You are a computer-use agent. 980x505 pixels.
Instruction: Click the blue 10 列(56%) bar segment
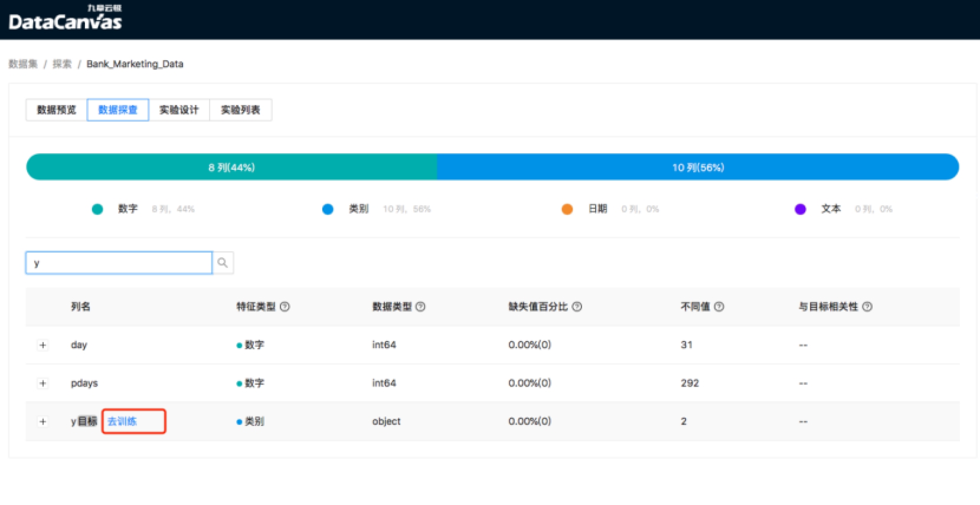click(698, 168)
